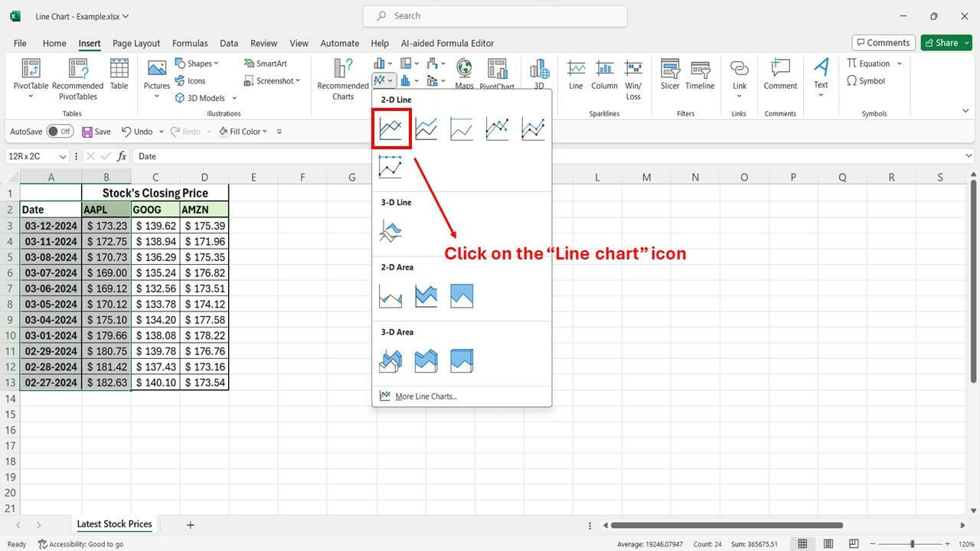
Task: Open the Link dropdown
Action: [x=739, y=96]
